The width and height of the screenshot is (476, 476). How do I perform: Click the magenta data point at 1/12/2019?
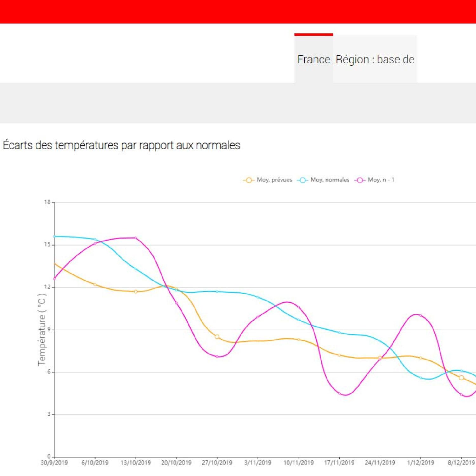pyautogui.click(x=420, y=315)
